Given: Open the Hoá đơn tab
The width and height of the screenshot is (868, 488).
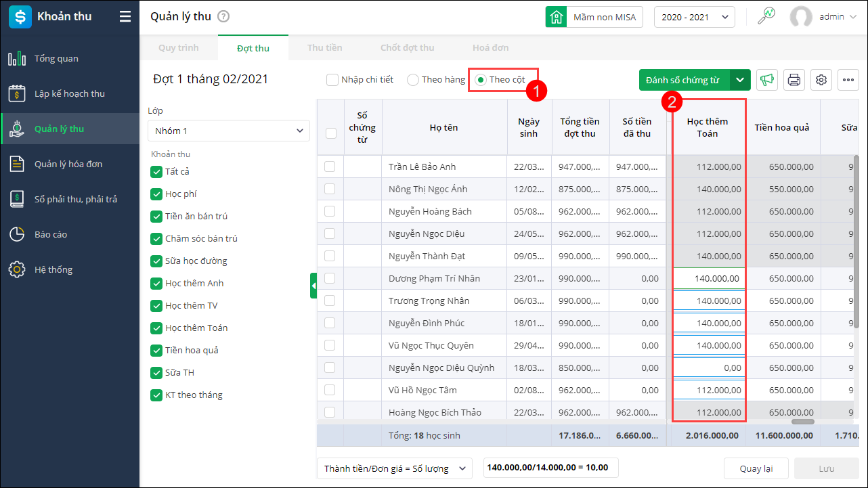Looking at the screenshot, I should point(491,48).
